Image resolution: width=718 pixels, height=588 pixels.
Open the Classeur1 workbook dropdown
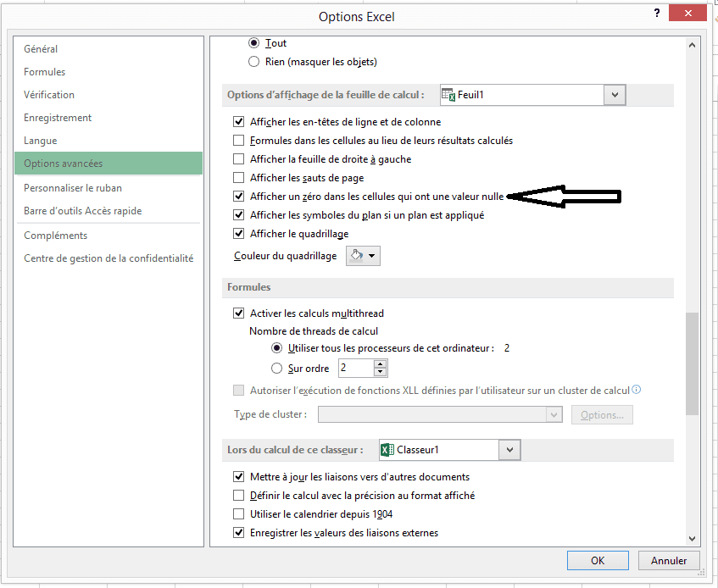point(509,450)
